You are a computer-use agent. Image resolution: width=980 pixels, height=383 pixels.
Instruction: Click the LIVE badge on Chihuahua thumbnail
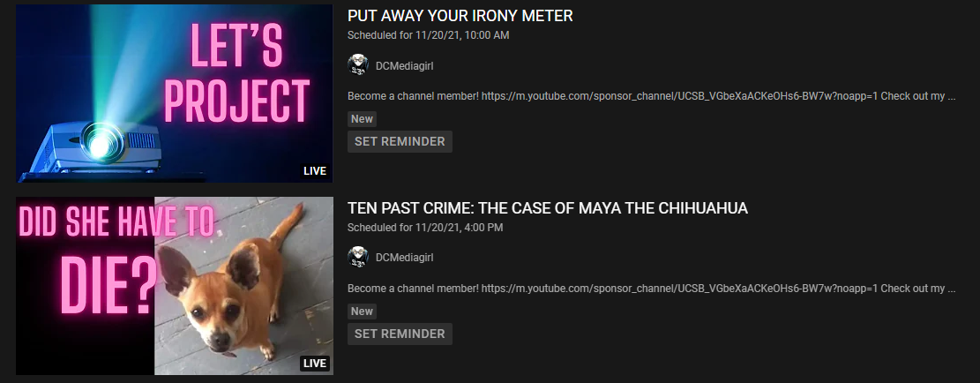tap(315, 363)
